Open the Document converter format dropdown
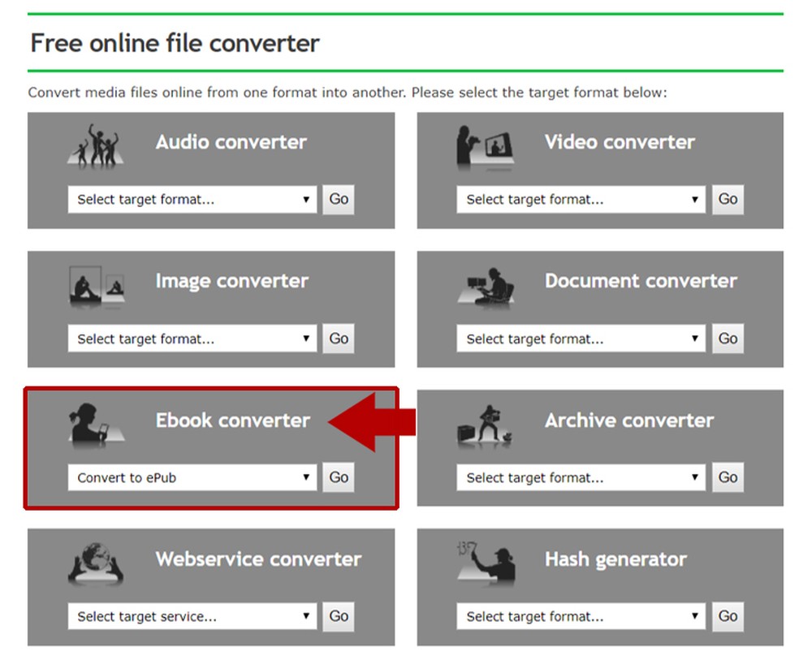The width and height of the screenshot is (812, 660). [581, 339]
